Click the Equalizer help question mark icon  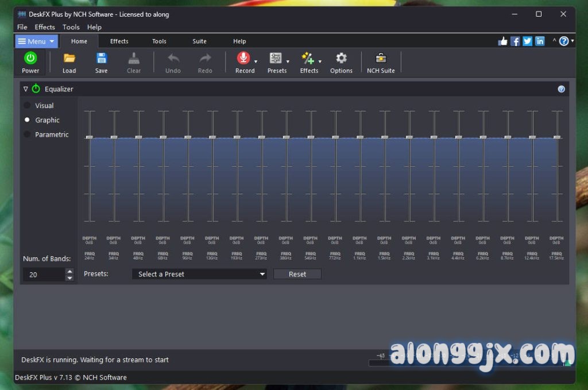pyautogui.click(x=561, y=89)
